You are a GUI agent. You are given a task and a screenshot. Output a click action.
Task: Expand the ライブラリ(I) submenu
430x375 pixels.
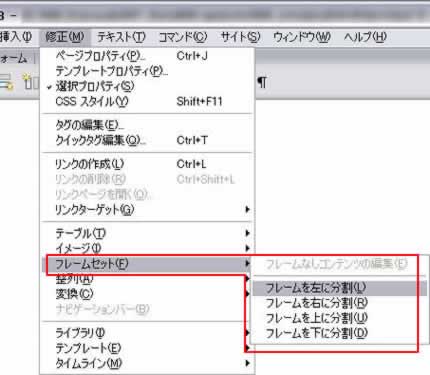coord(147,333)
